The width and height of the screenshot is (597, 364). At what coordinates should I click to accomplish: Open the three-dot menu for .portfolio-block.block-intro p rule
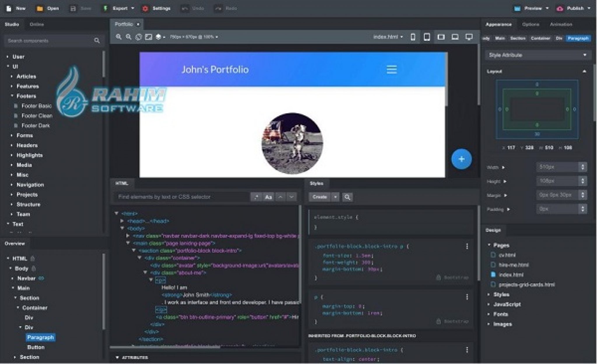[x=467, y=247]
